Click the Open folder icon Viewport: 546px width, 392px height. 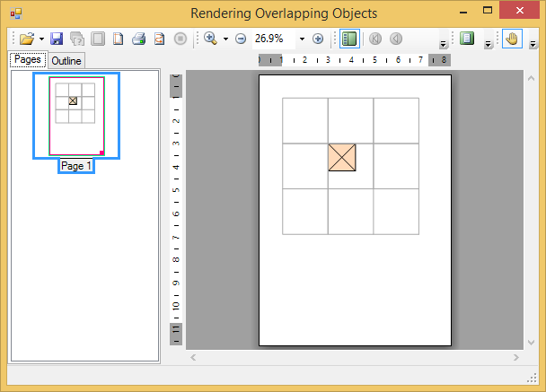pyautogui.click(x=27, y=39)
